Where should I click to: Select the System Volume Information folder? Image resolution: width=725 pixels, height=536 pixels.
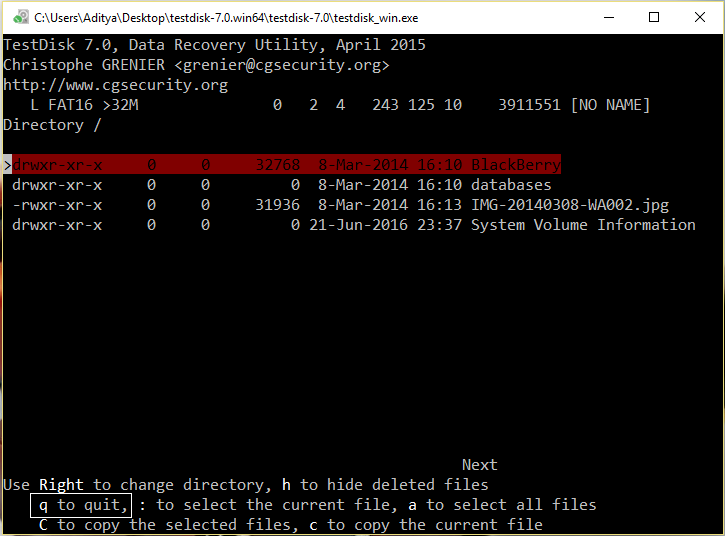(583, 225)
